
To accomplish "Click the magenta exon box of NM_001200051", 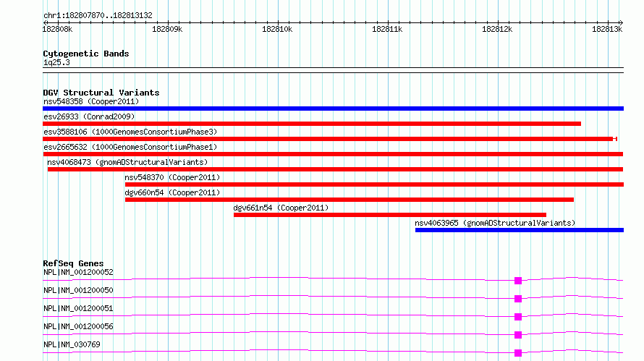I will click(x=518, y=317).
